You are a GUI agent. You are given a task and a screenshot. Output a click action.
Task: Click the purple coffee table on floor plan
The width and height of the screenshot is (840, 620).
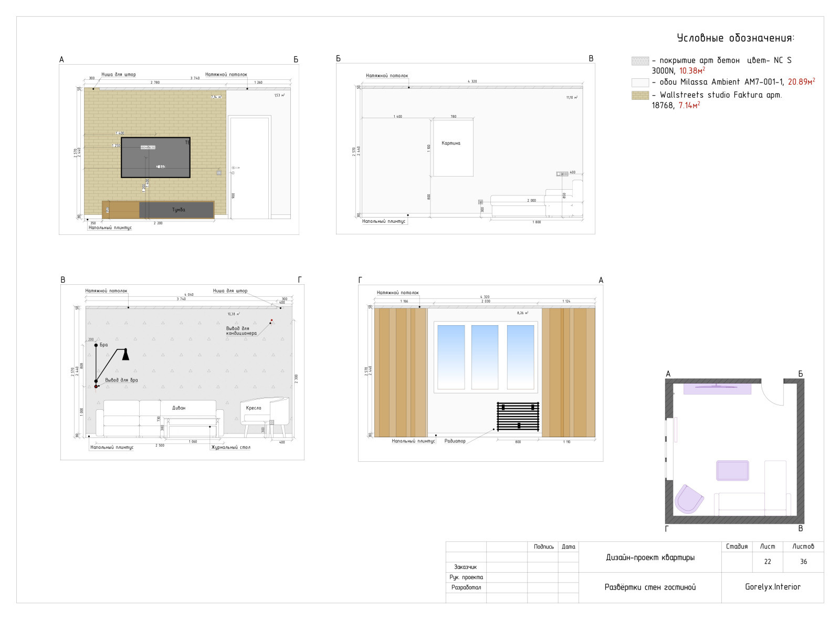732,470
